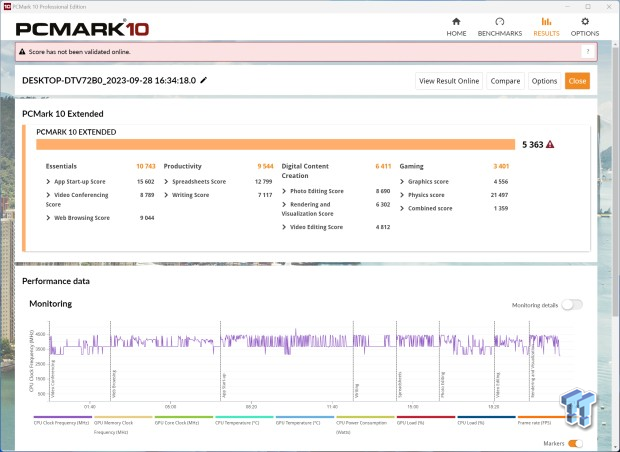
Task: Click the Options gear icon
Action: [585, 21]
